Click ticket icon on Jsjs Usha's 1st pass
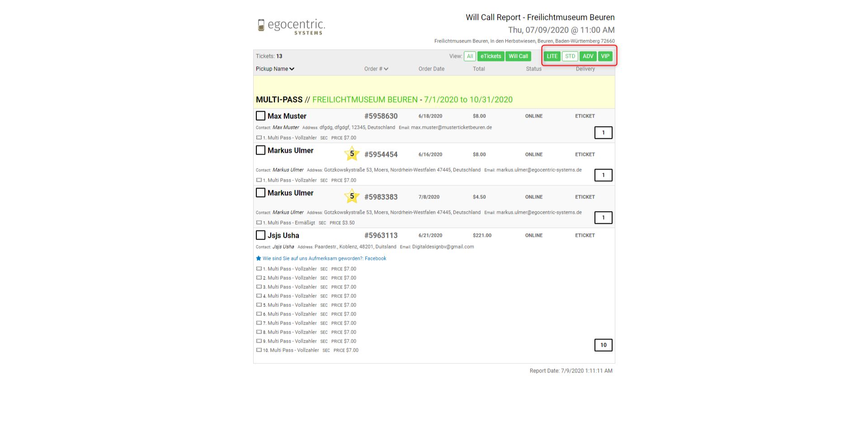Image resolution: width=868 pixels, height=438 pixels. click(259, 268)
